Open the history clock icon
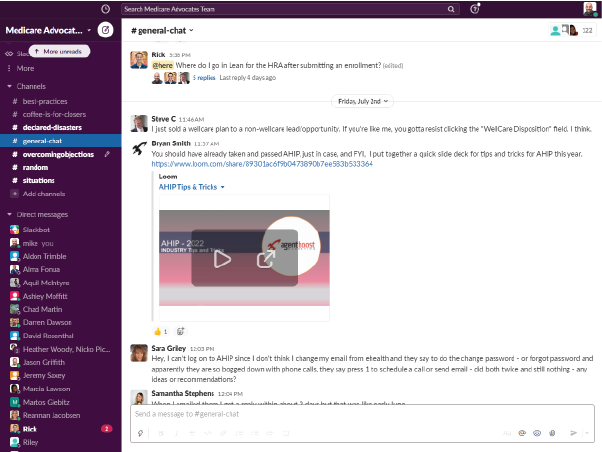This screenshot has height=452, width=602. 105,9
